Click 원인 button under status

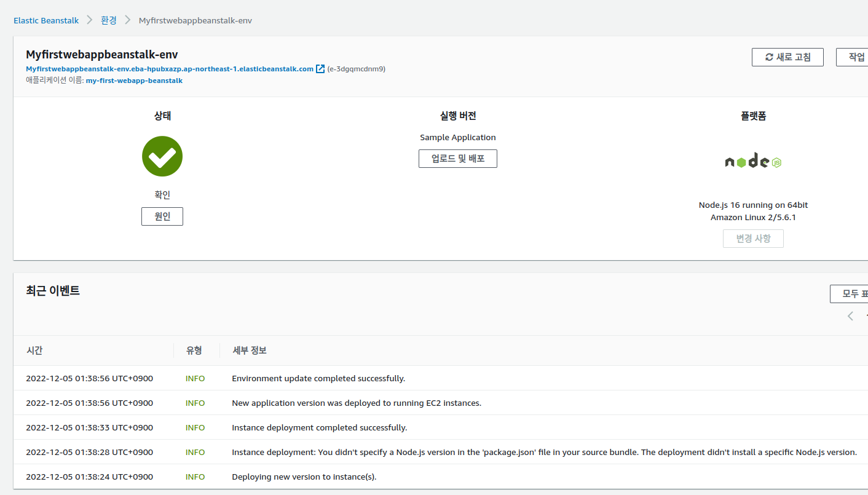(x=162, y=216)
